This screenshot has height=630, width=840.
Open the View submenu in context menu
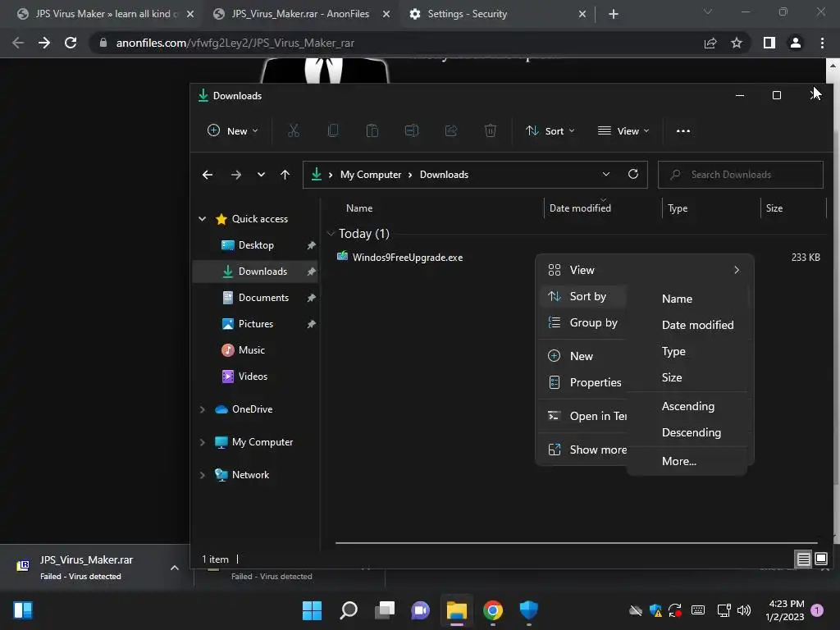[x=645, y=270]
